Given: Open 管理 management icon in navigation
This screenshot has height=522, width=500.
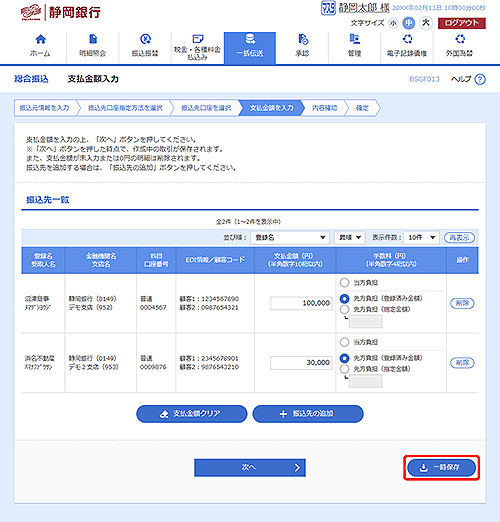Looking at the screenshot, I should 354,39.
